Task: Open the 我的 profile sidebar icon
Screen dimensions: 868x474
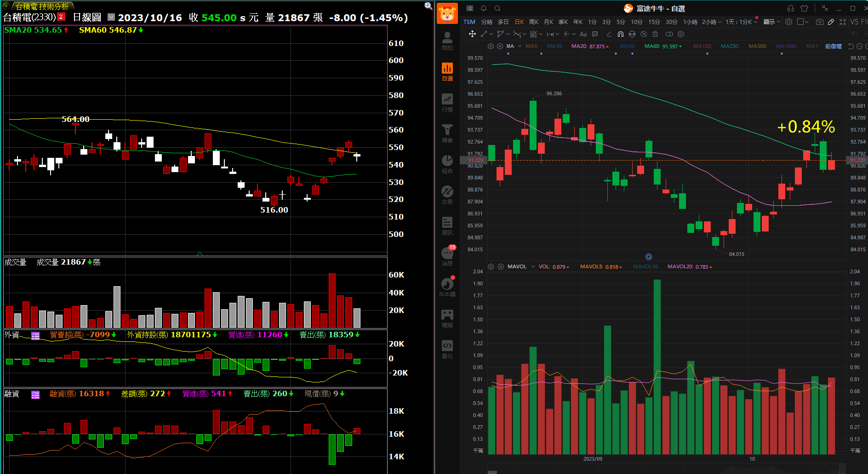Action: pyautogui.click(x=447, y=40)
